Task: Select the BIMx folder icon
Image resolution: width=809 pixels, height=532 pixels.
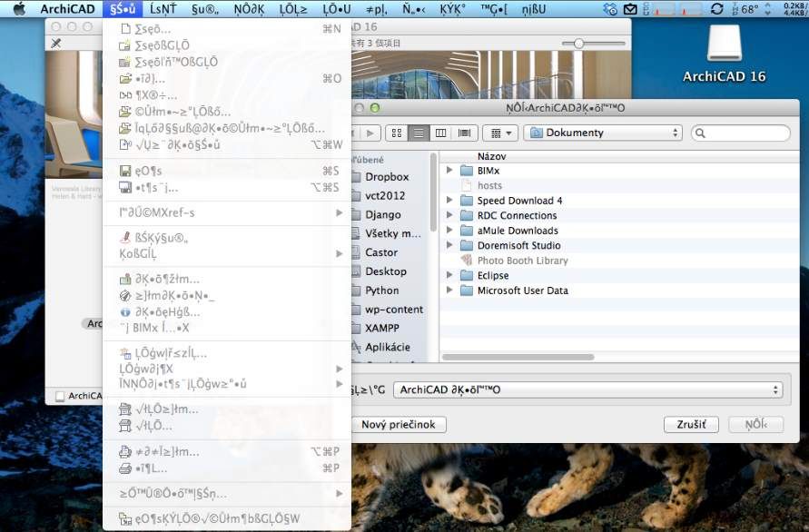Action: [467, 171]
